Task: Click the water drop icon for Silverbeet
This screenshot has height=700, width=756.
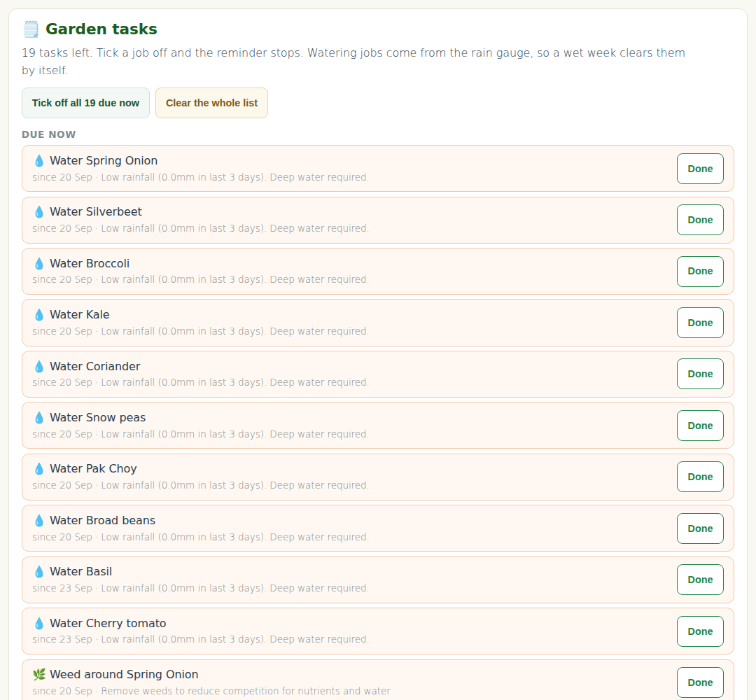Action: (x=39, y=211)
